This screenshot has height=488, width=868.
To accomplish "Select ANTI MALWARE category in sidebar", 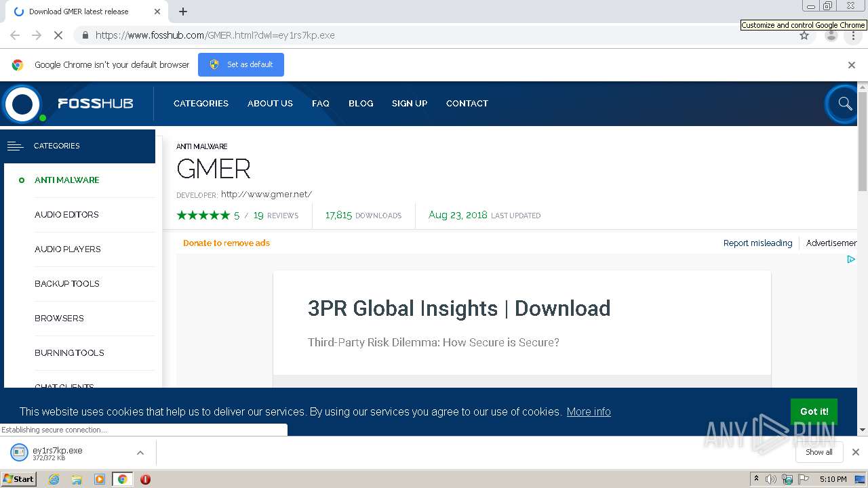I will [67, 180].
